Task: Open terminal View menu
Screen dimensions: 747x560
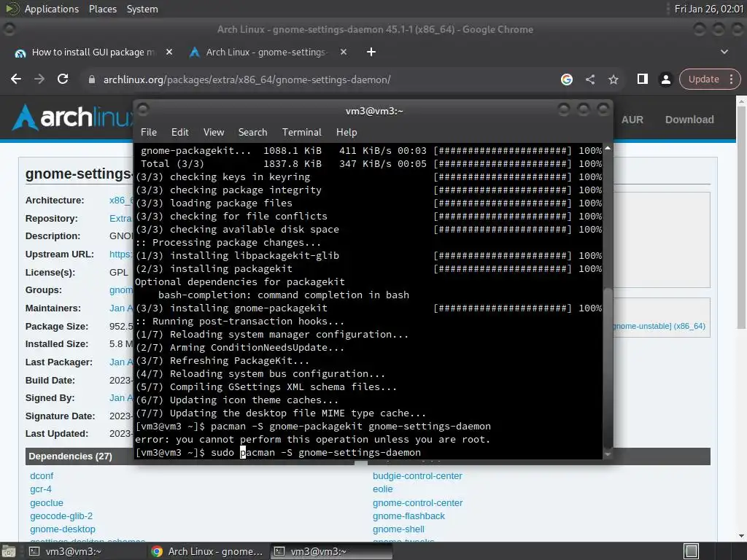Action: pos(214,132)
